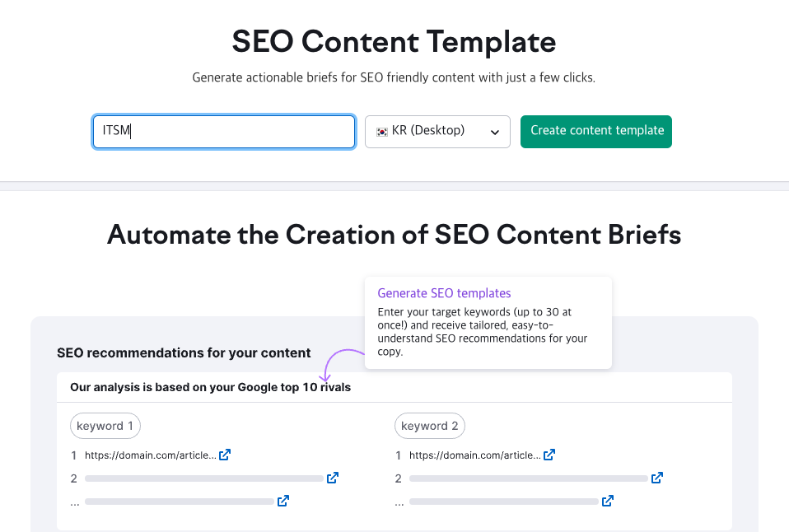This screenshot has width=789, height=532.
Task: Open the external link icon beside keyword 2's first result
Action: click(549, 454)
